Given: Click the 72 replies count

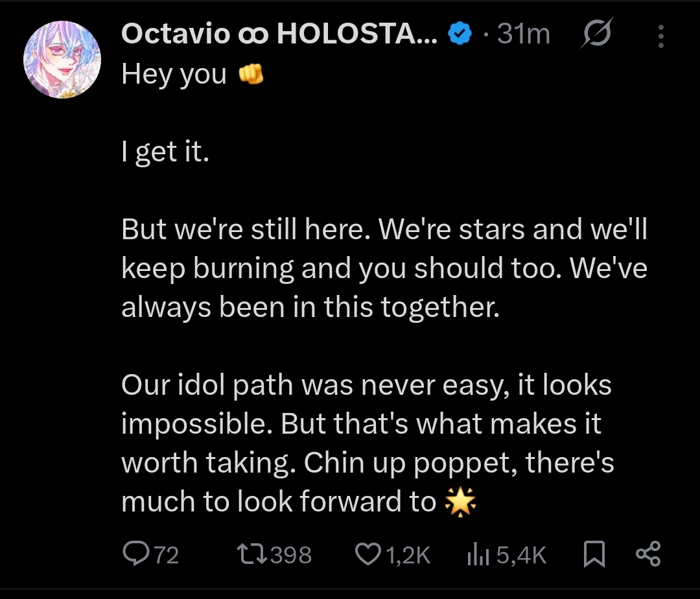Looking at the screenshot, I should 167,555.
